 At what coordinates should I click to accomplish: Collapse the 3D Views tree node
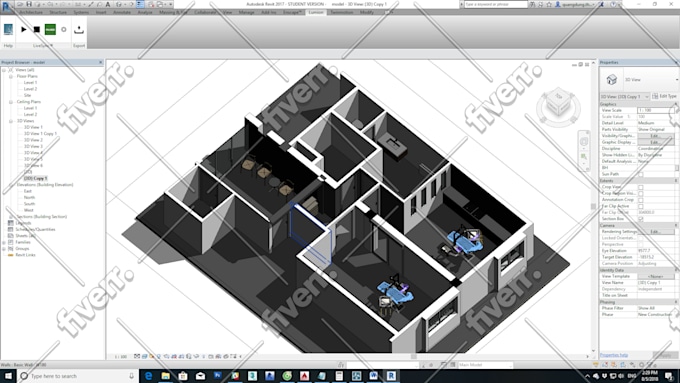point(11,121)
